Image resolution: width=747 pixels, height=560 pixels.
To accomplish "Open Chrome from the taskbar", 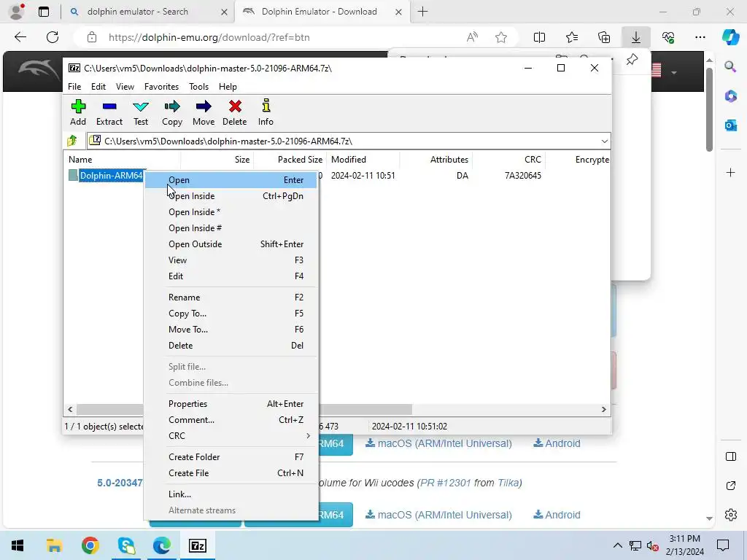I will pos(90,545).
